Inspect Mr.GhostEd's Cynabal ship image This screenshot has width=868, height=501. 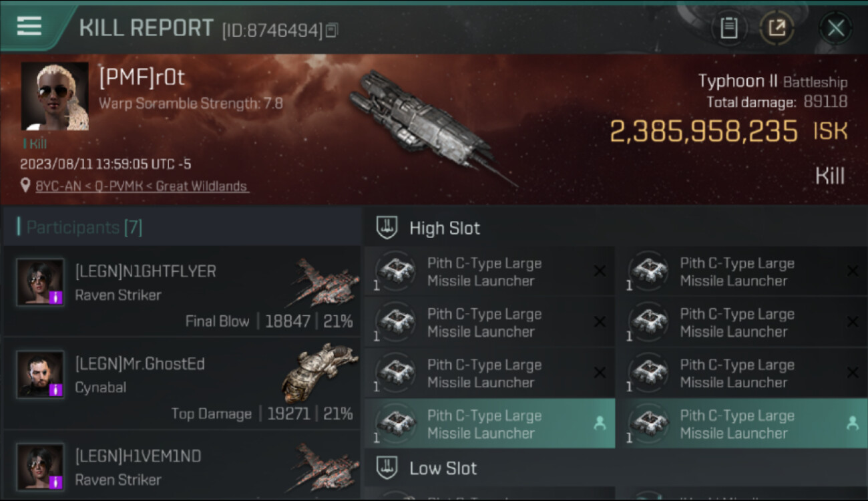pyautogui.click(x=320, y=371)
